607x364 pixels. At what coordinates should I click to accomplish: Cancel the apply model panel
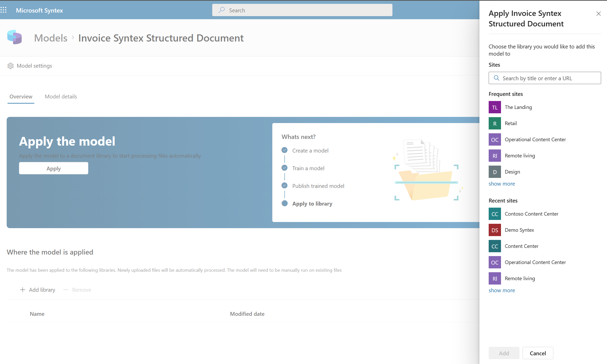(x=538, y=353)
